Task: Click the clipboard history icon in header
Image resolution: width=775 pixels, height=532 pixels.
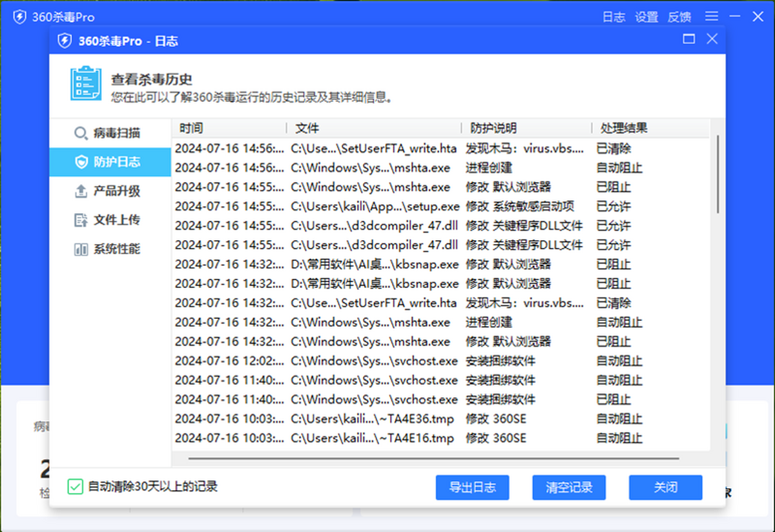Action: click(x=85, y=83)
